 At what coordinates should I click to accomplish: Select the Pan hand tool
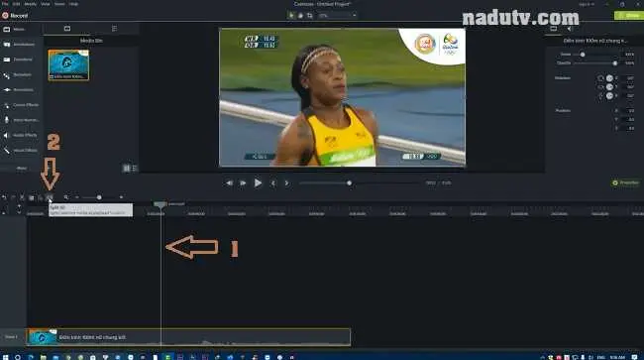click(x=300, y=15)
